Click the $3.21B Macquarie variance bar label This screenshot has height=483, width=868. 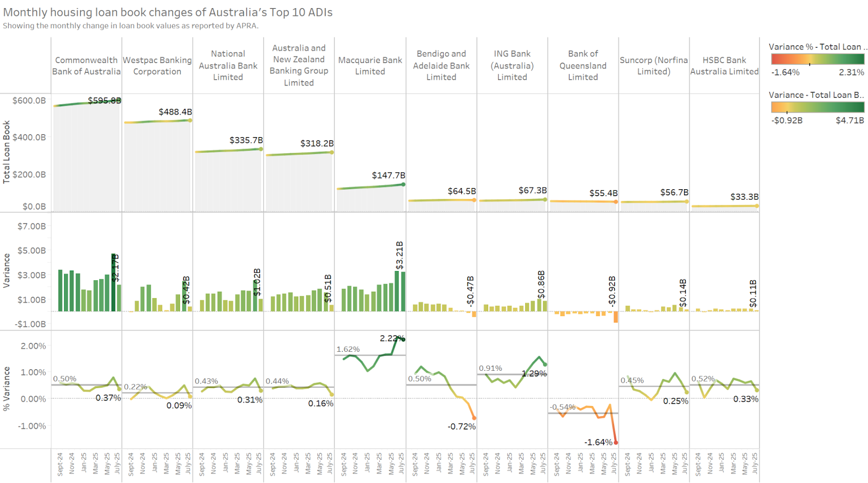400,255
